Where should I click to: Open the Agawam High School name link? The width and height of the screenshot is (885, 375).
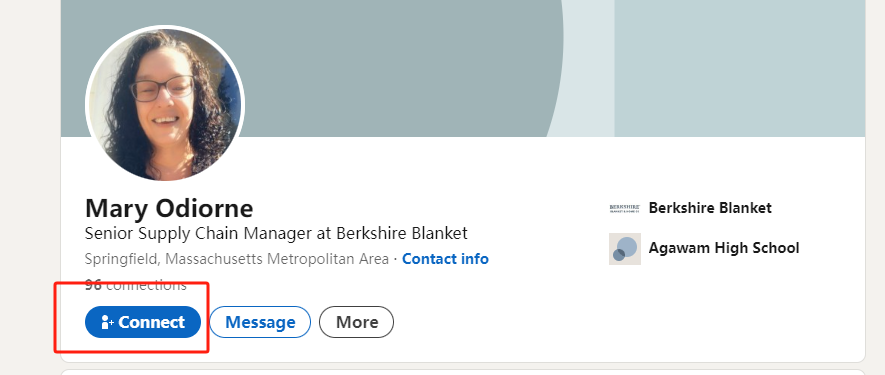pos(724,248)
